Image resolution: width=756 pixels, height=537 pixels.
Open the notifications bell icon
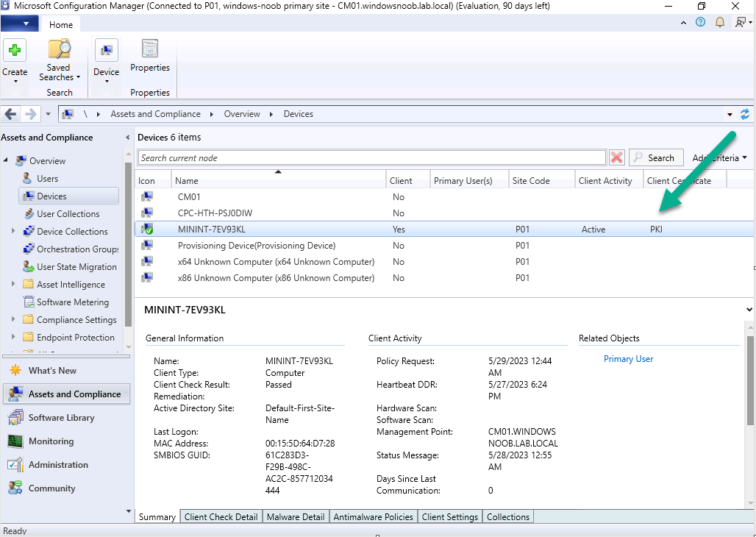[719, 22]
